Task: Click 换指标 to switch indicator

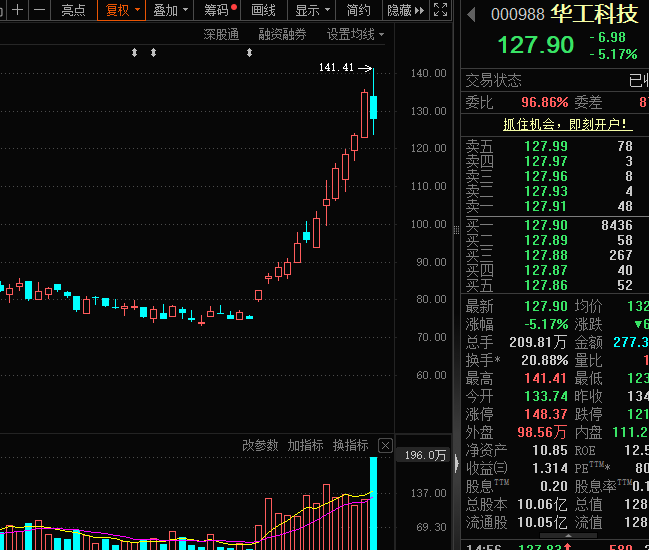Action: [350, 445]
